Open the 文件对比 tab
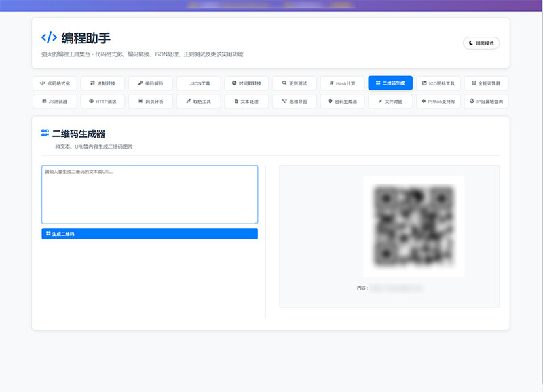Image resolution: width=543 pixels, height=392 pixels. [x=390, y=101]
